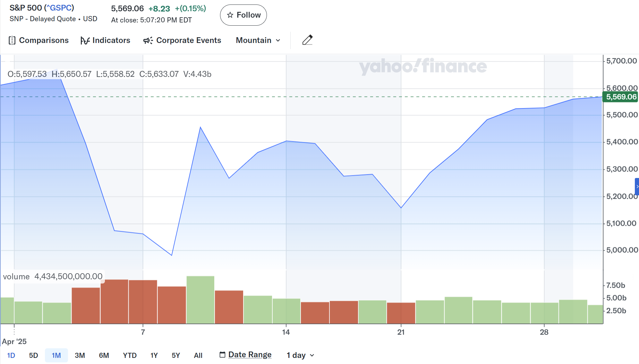Click the Follow star button

click(243, 15)
